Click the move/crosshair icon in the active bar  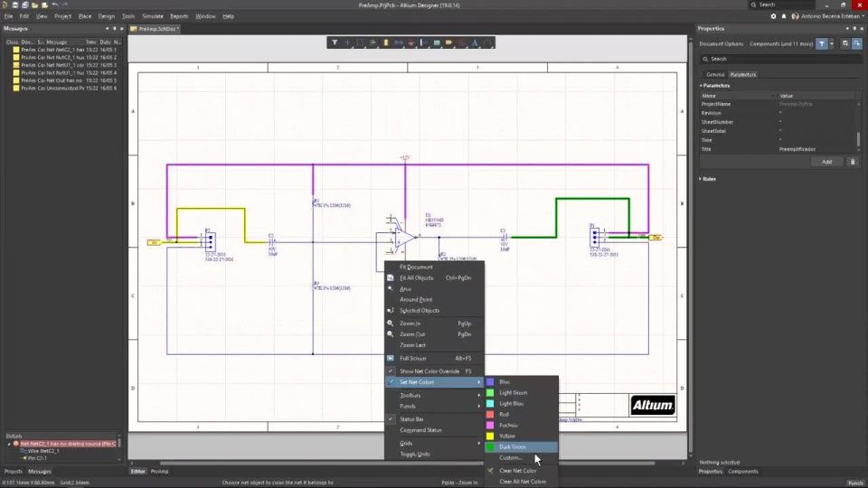(x=347, y=42)
